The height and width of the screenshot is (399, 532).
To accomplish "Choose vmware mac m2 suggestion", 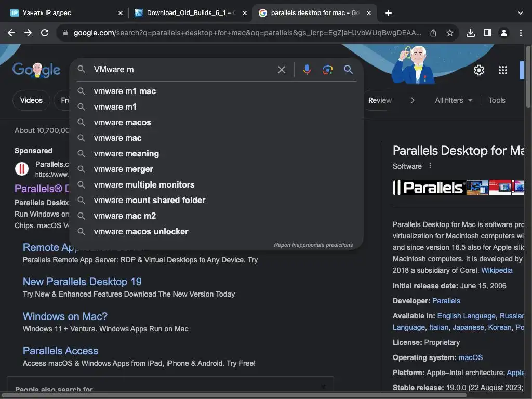I will (x=216, y=216).
